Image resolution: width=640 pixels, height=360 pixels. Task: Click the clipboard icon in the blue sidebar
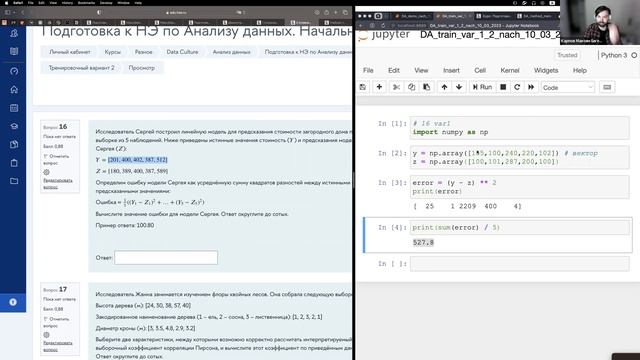[14, 163]
